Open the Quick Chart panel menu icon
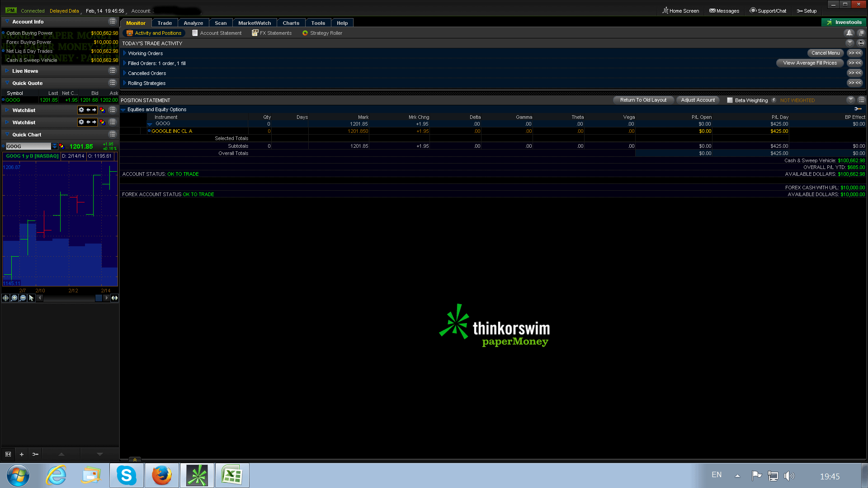This screenshot has height=488, width=868. click(113, 135)
